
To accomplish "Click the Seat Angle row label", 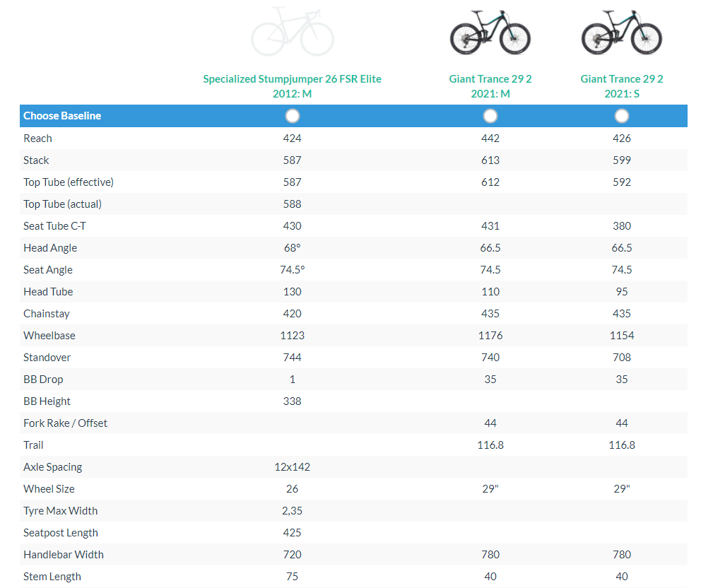I will point(48,270).
